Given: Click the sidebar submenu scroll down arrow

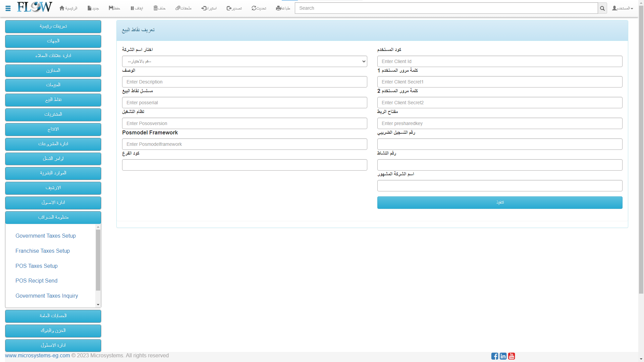Looking at the screenshot, I should click(x=98, y=305).
